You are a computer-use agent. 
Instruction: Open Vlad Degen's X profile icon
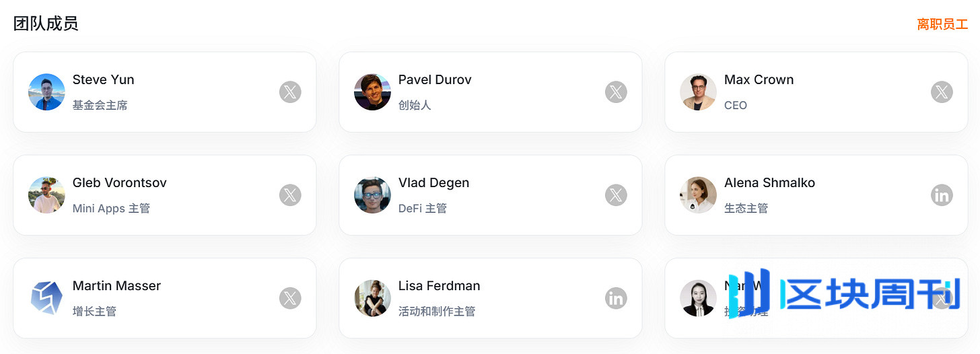[616, 195]
